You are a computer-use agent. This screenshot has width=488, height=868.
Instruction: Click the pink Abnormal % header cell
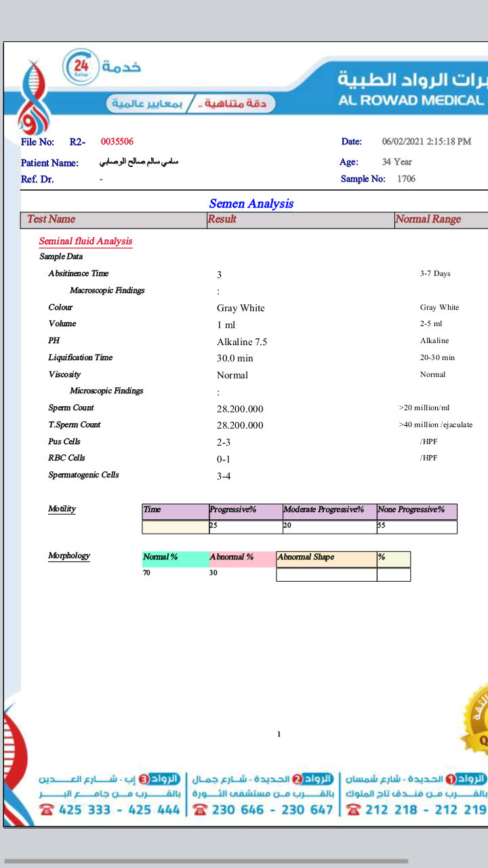(x=243, y=559)
